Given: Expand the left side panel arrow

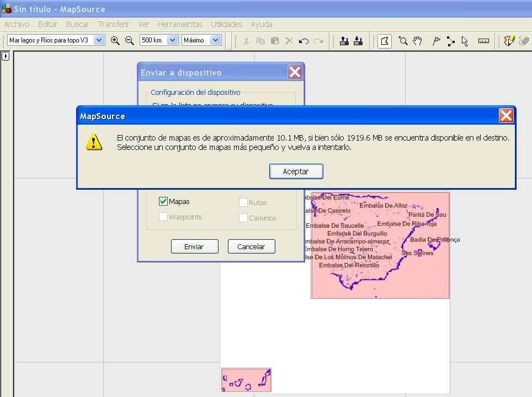Looking at the screenshot, I should 6,56.
